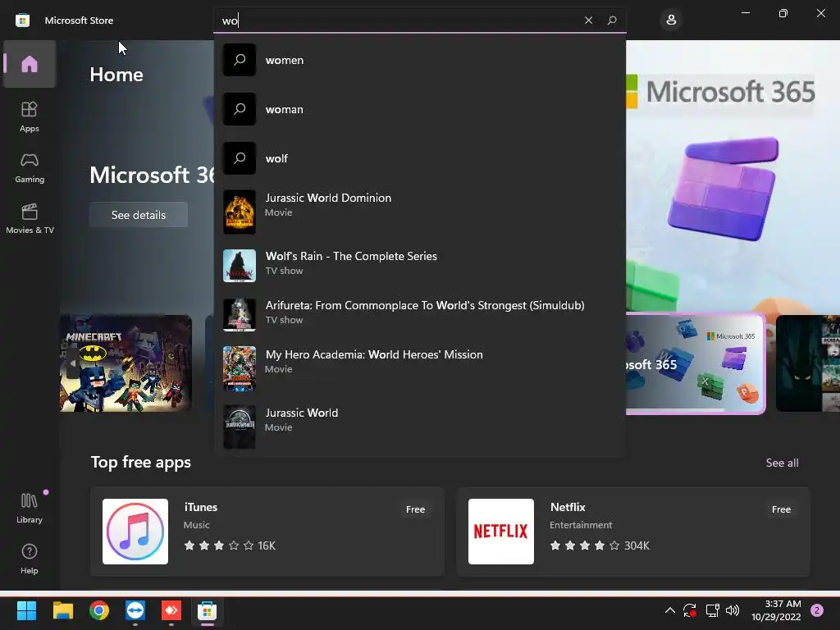Viewport: 840px width, 630px height.
Task: Open the Arifureta Simuldub TV show suggestion
Action: [419, 315]
